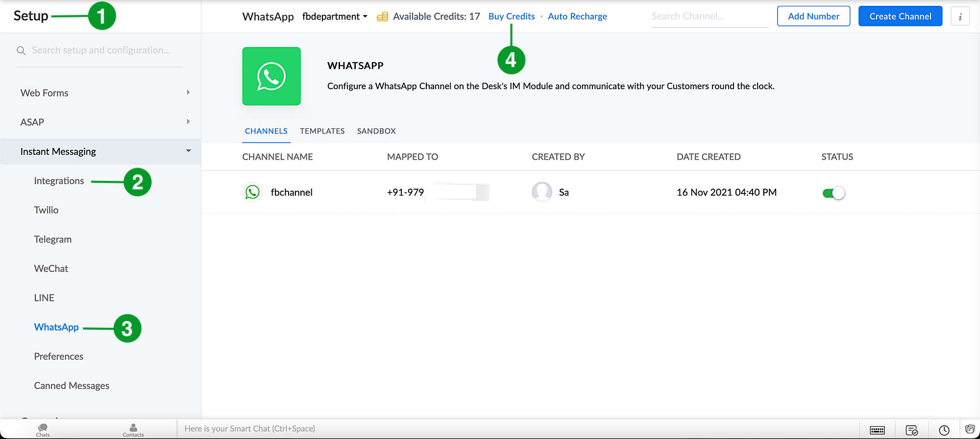Open the Contacts icon in bottom bar
The width and height of the screenshot is (980, 439).
point(133,430)
